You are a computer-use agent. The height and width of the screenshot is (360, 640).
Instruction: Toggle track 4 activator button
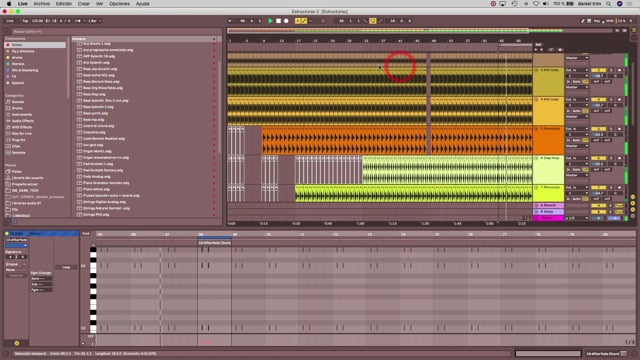pyautogui.click(x=598, y=100)
